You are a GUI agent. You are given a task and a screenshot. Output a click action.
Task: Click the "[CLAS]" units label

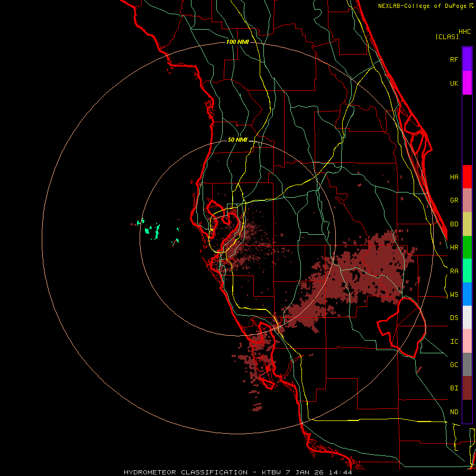(447, 37)
